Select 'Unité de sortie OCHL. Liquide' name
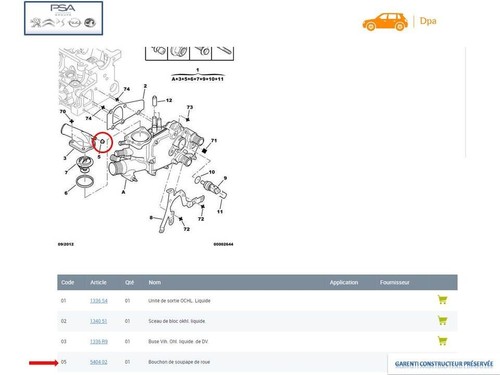 point(179,301)
